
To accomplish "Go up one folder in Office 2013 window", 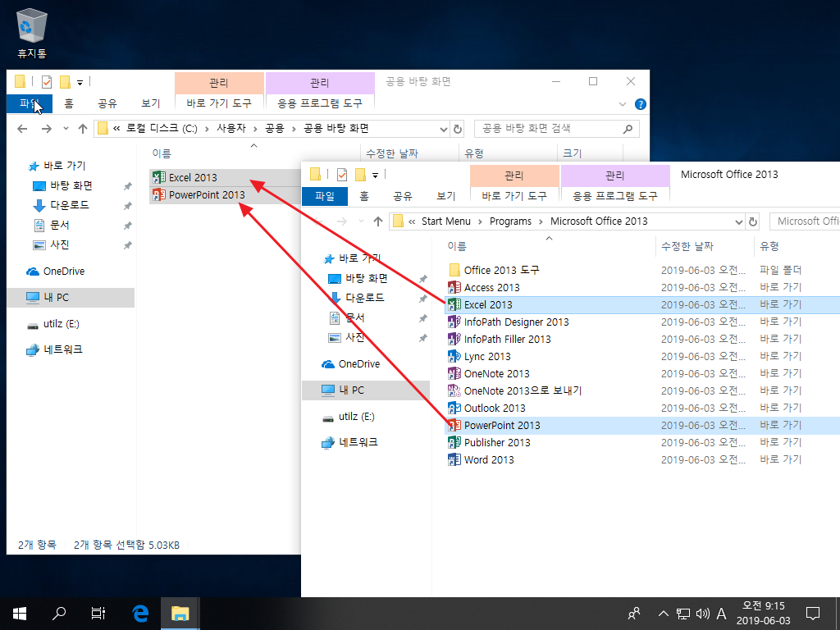I will coord(377,221).
